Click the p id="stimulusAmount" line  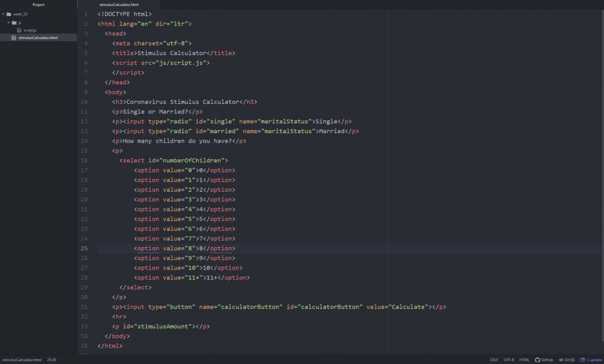click(161, 327)
